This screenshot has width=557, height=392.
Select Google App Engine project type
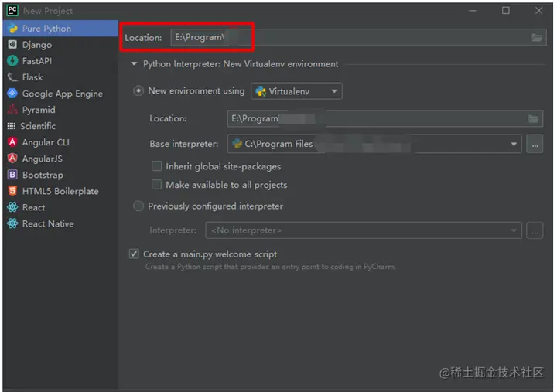coord(60,94)
